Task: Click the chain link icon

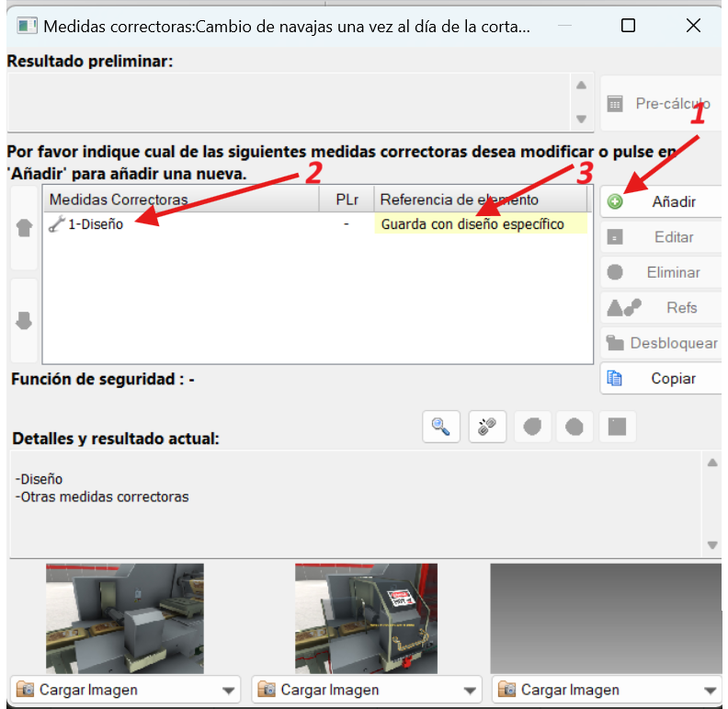Action: pos(487,427)
